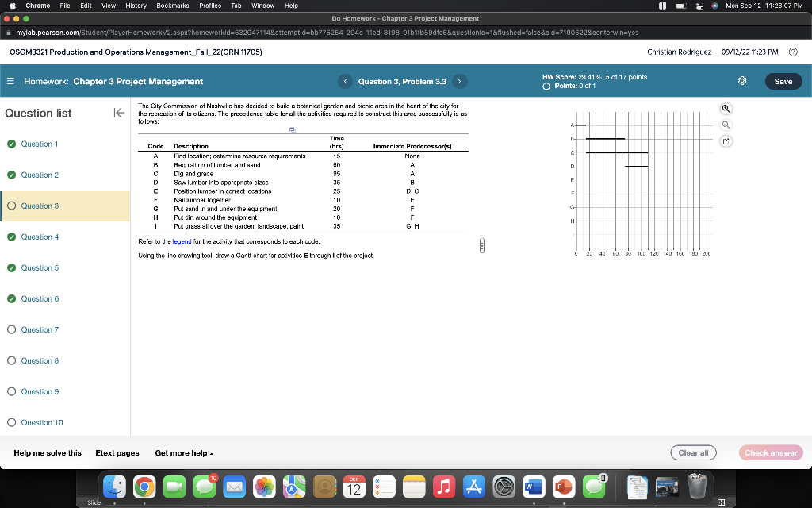
Task: Open Google Chrome from the Dock
Action: click(144, 487)
